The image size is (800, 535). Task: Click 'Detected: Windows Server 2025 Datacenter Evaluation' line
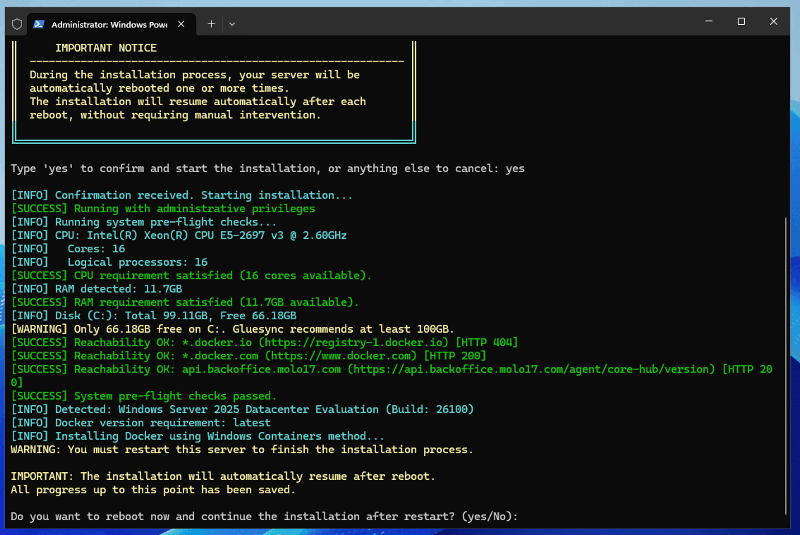pyautogui.click(x=242, y=410)
